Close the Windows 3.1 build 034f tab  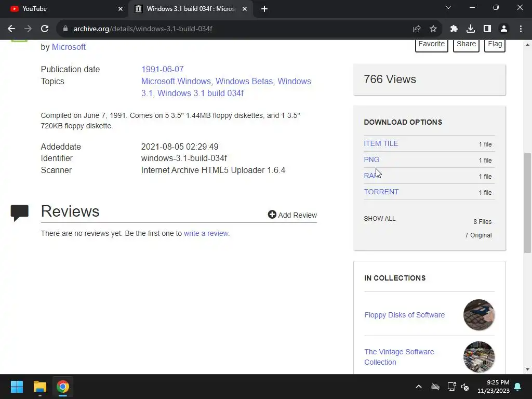245,9
